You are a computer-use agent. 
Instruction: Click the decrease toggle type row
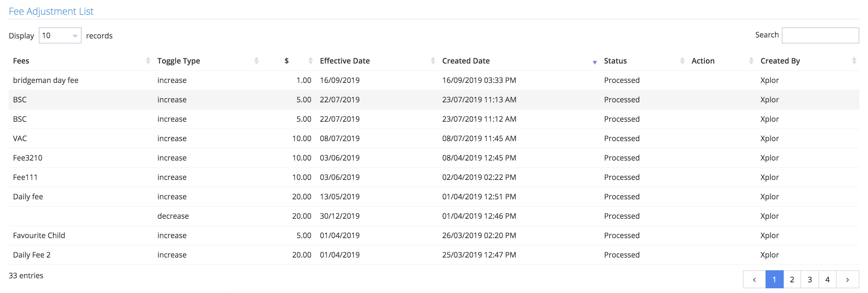[x=173, y=216]
